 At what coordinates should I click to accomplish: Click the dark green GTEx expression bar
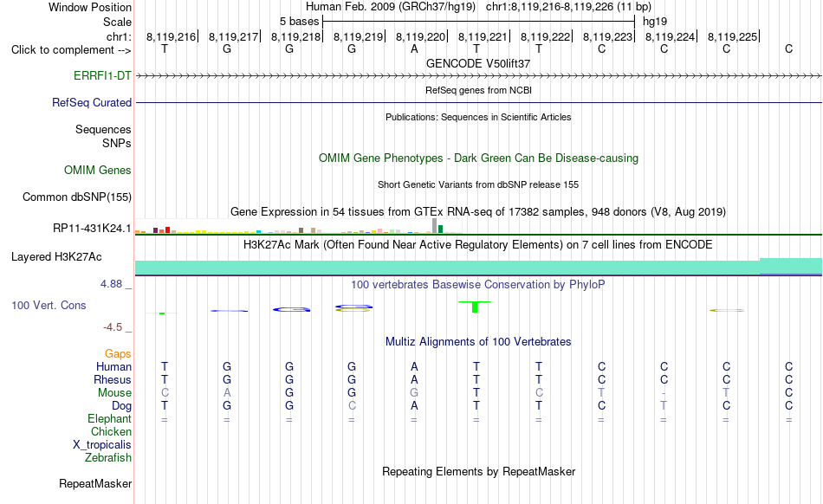[441, 229]
